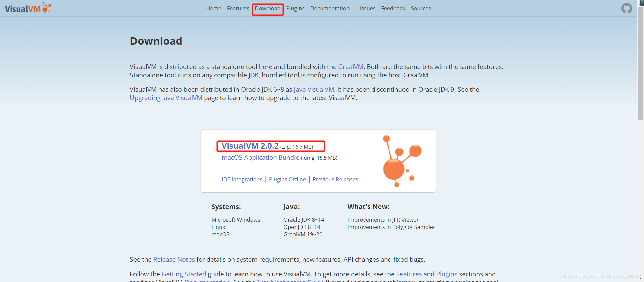Click the scrollbar down arrow
This screenshot has height=282, width=644.
[640, 278]
